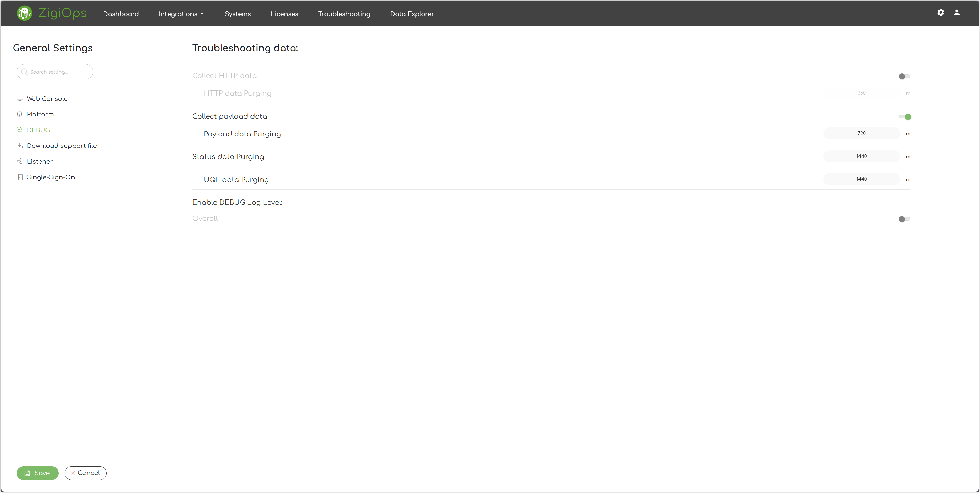The height and width of the screenshot is (493, 980).
Task: Cancel the settings changes
Action: (85, 473)
